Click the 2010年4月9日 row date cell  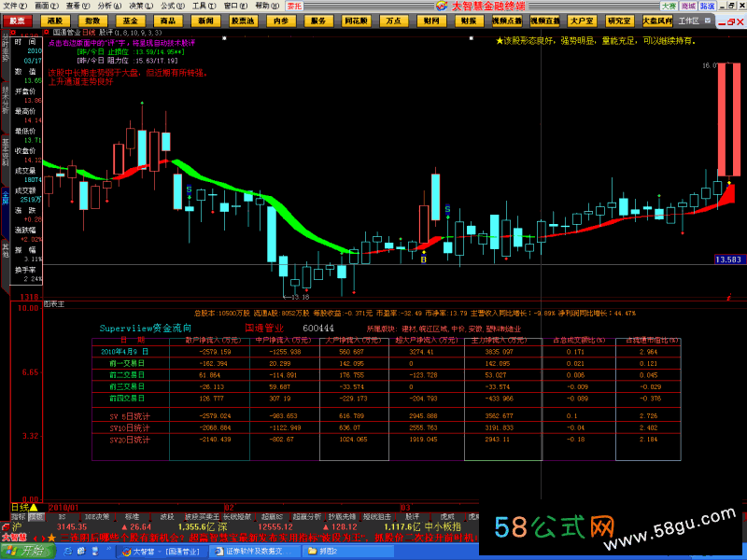(x=125, y=352)
